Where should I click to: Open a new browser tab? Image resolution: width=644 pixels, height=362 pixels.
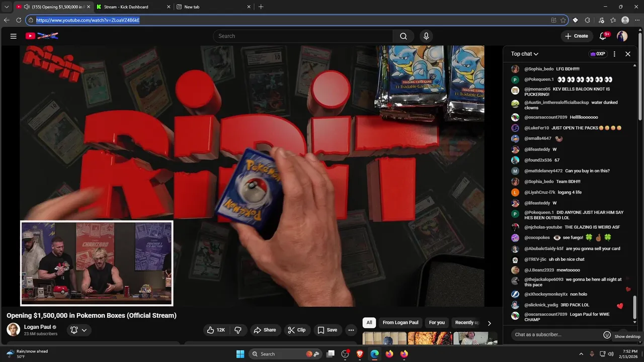click(261, 7)
